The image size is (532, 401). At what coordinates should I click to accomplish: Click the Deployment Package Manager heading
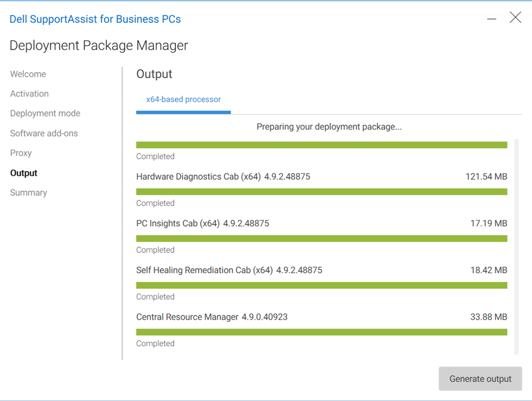(98, 45)
